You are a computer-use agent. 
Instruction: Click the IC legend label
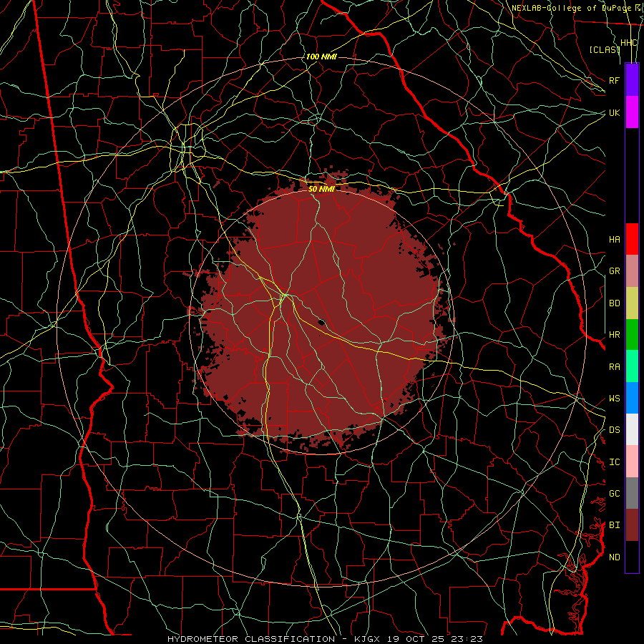pyautogui.click(x=615, y=462)
